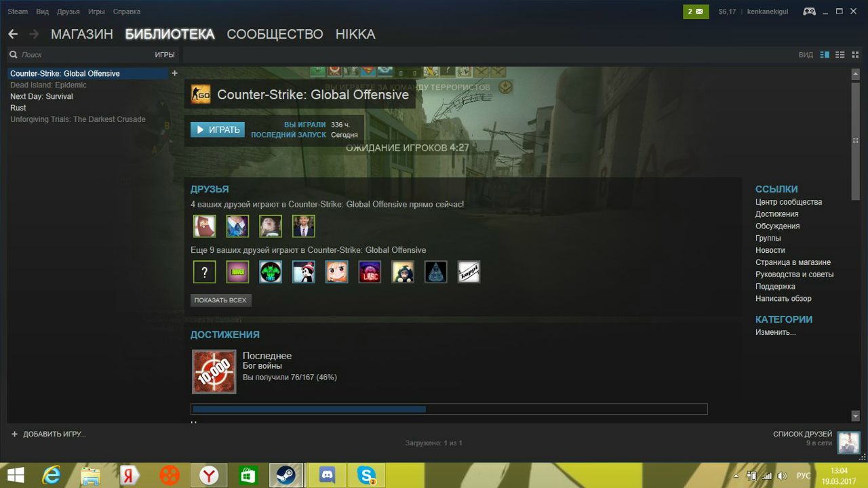Viewport: 868px width, 488px height.
Task: Go to the СООБЩЕСТВО tab
Action: tap(275, 34)
